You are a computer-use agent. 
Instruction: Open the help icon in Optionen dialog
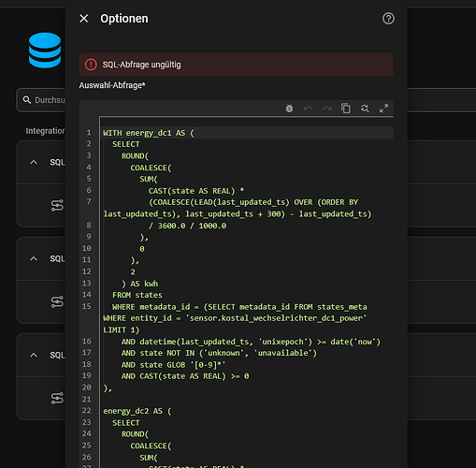(388, 19)
